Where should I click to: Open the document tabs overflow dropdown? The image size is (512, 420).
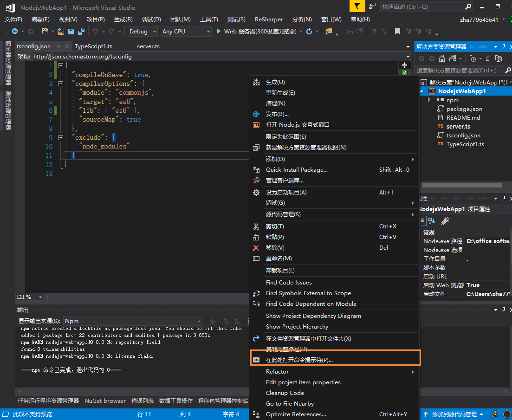click(x=408, y=47)
